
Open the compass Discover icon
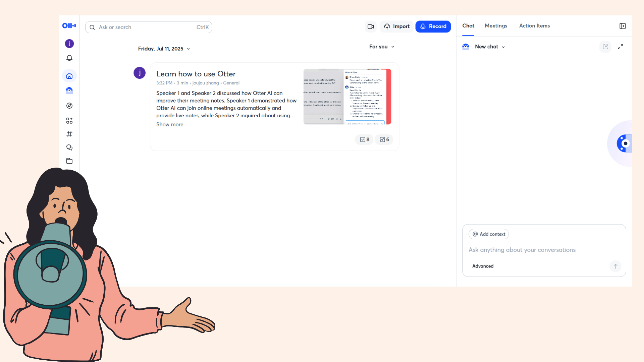(69, 106)
